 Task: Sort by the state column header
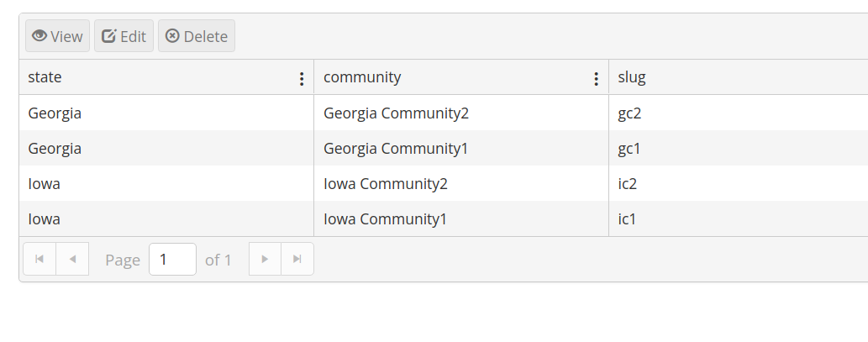45,77
